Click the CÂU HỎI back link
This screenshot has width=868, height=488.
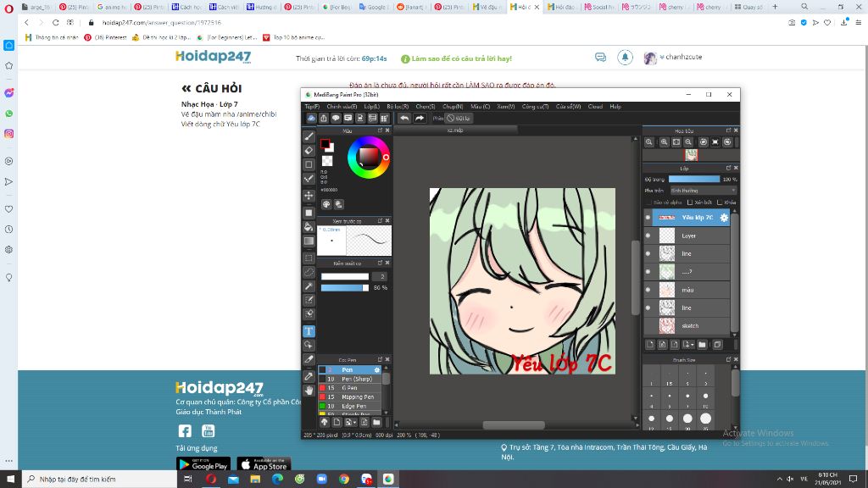(211, 88)
